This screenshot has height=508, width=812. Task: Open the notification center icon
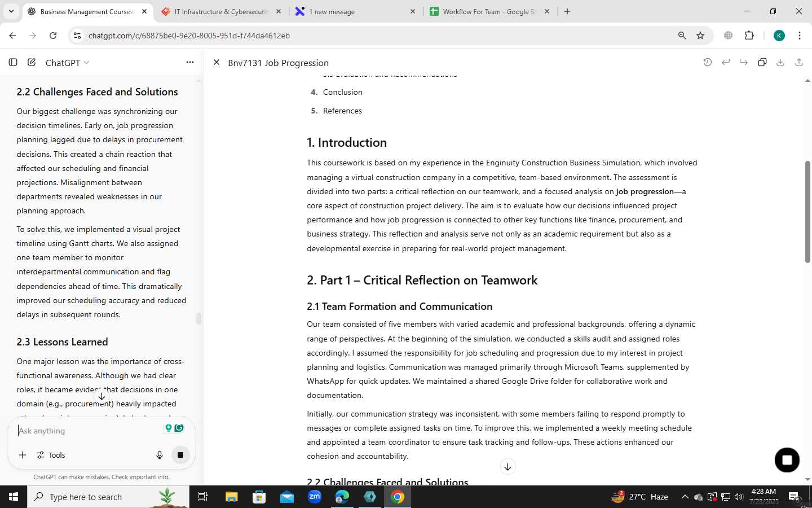click(x=794, y=497)
